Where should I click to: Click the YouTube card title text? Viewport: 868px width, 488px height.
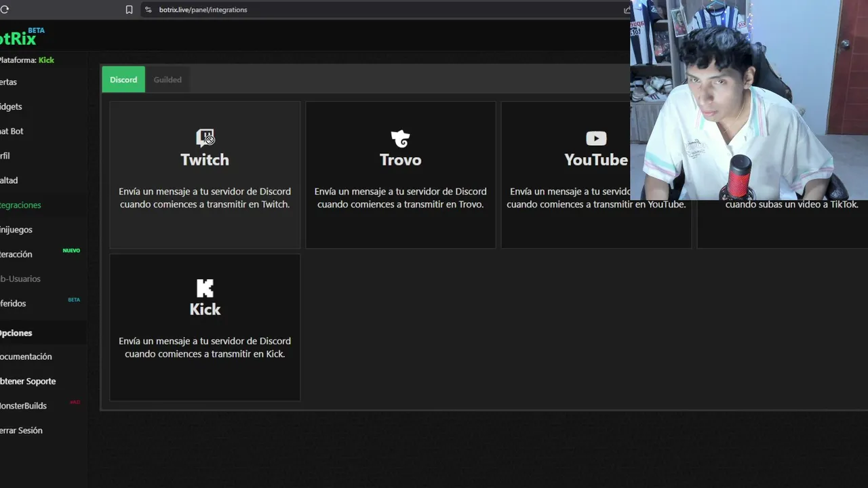coord(596,160)
